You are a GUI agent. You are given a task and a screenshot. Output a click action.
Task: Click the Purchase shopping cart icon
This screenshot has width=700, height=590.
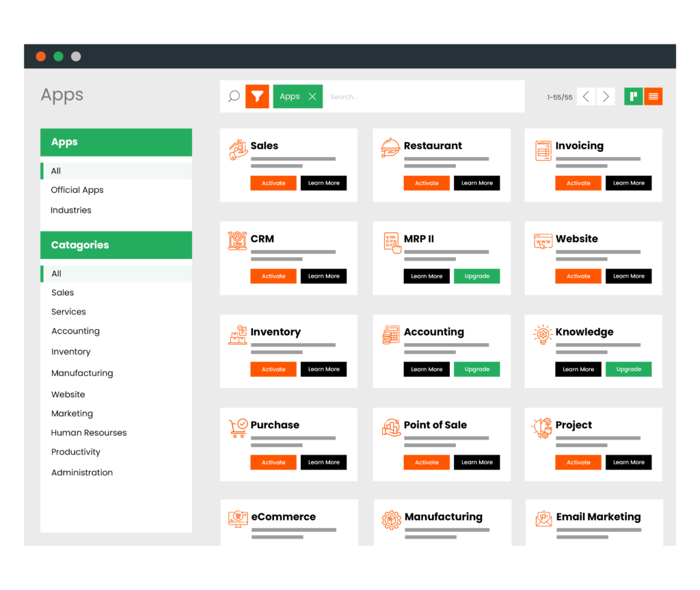pos(238,427)
